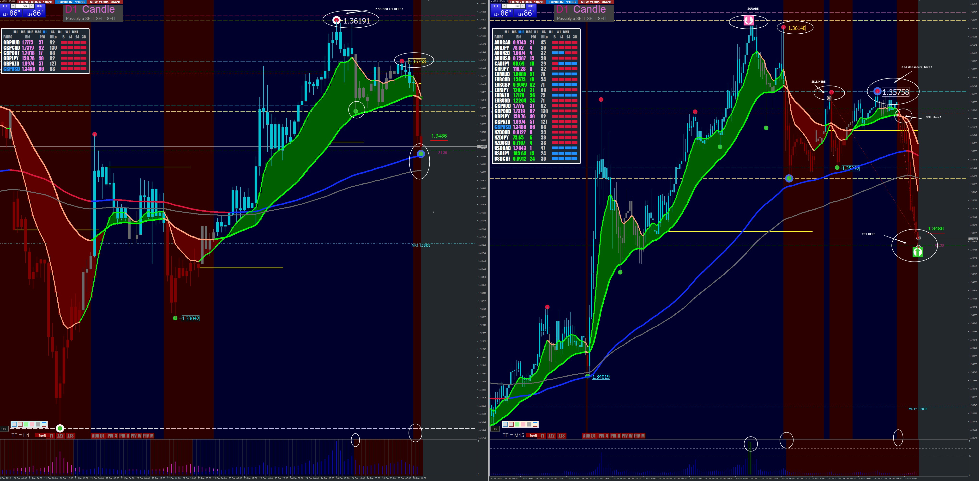This screenshot has height=481, width=980.
Task: Toggle the ON button on the H1 chart
Action: 3,429
